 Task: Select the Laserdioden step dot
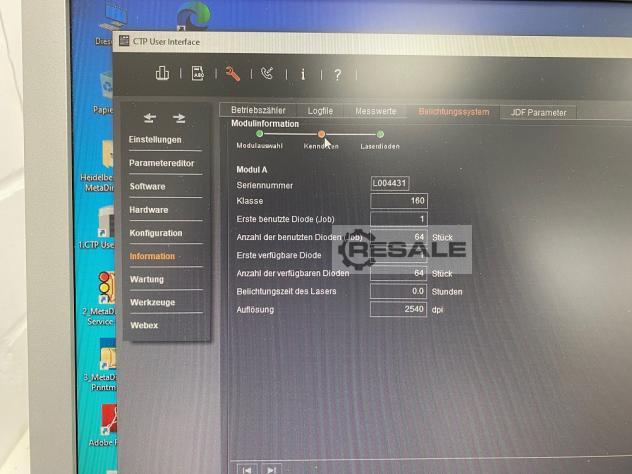380,134
